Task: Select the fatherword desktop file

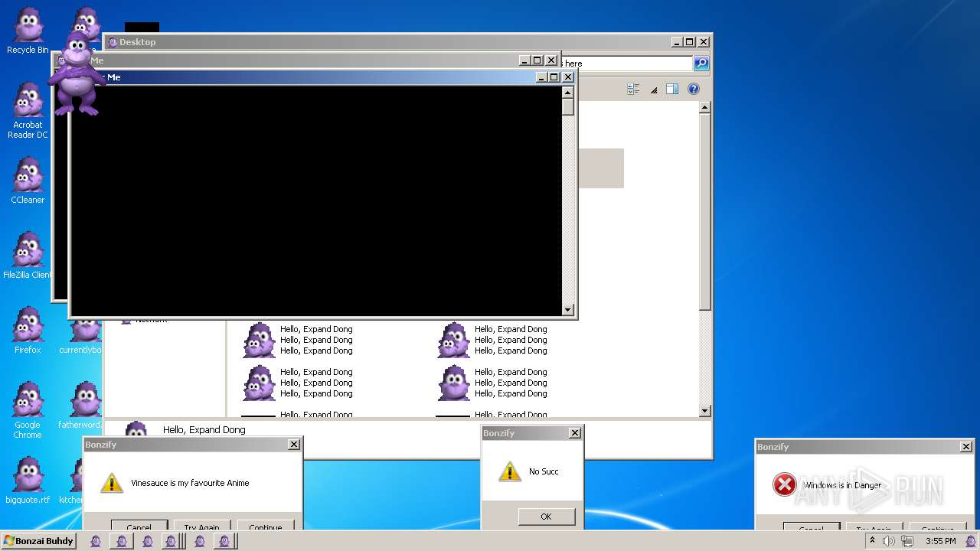Action: [81, 406]
